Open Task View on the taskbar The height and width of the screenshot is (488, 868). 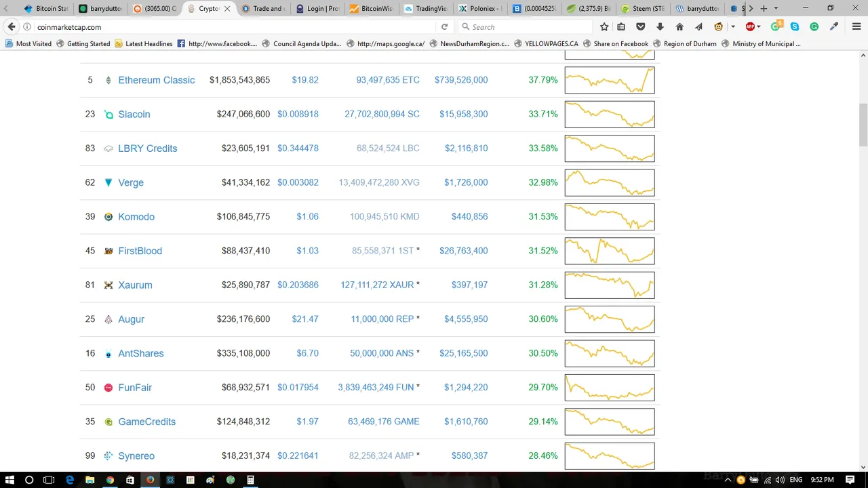point(49,480)
